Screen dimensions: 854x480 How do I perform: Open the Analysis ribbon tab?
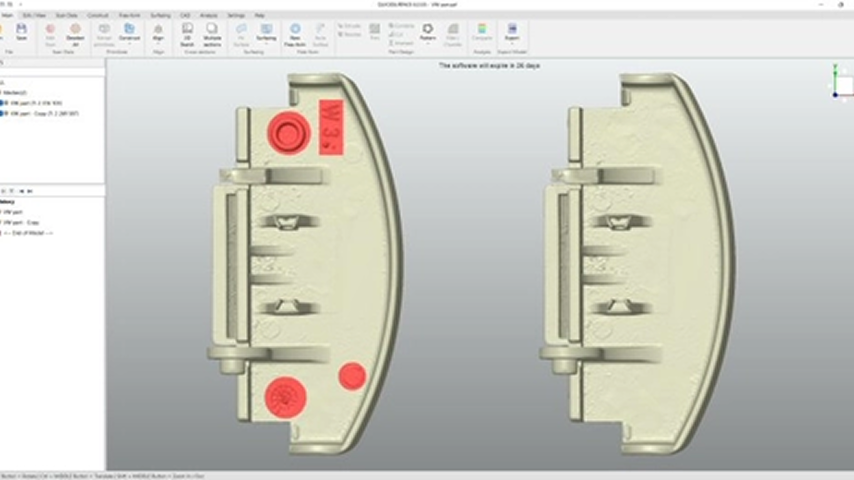point(208,16)
